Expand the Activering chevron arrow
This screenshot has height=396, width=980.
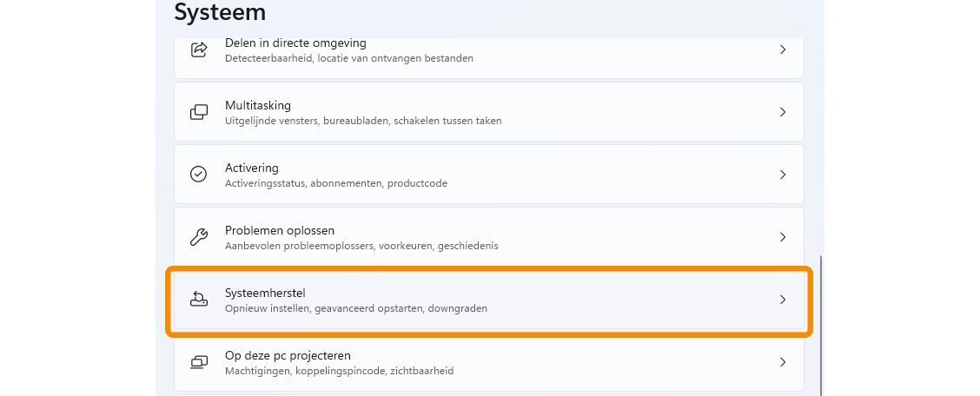point(783,175)
